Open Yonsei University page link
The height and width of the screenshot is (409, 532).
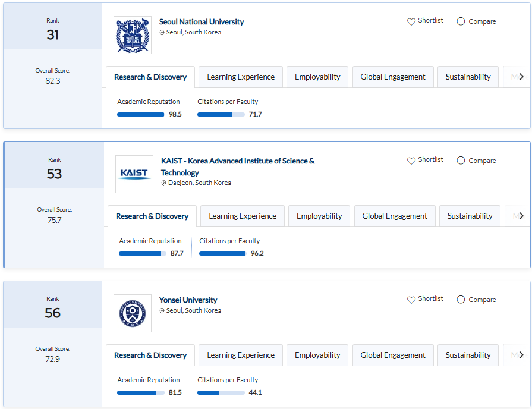pos(188,300)
